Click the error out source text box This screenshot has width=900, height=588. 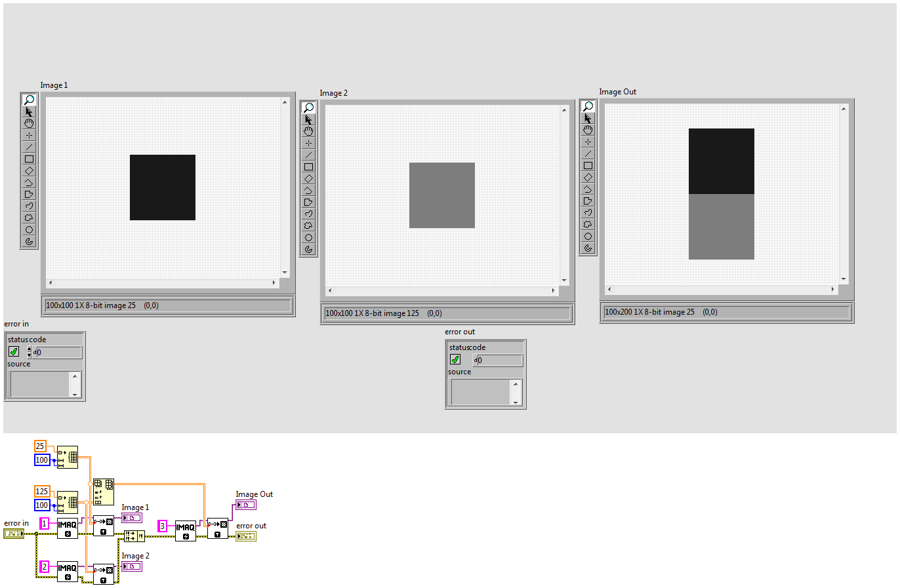[481, 392]
